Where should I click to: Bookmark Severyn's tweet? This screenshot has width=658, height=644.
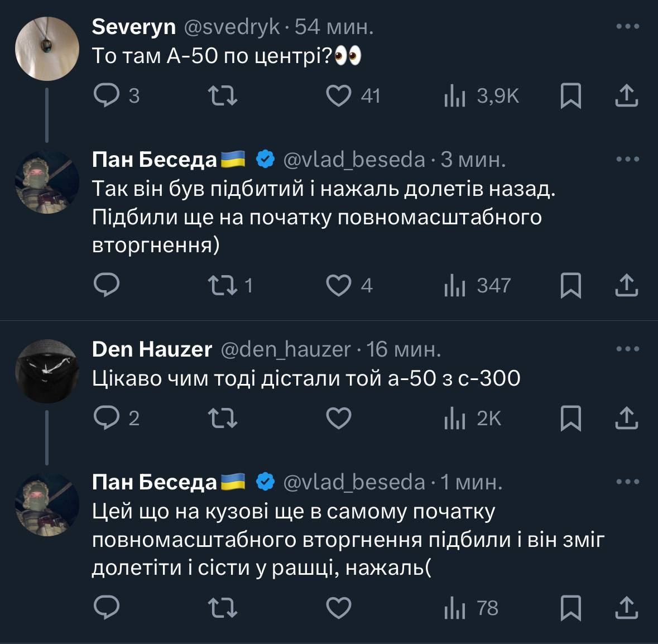[x=570, y=96]
